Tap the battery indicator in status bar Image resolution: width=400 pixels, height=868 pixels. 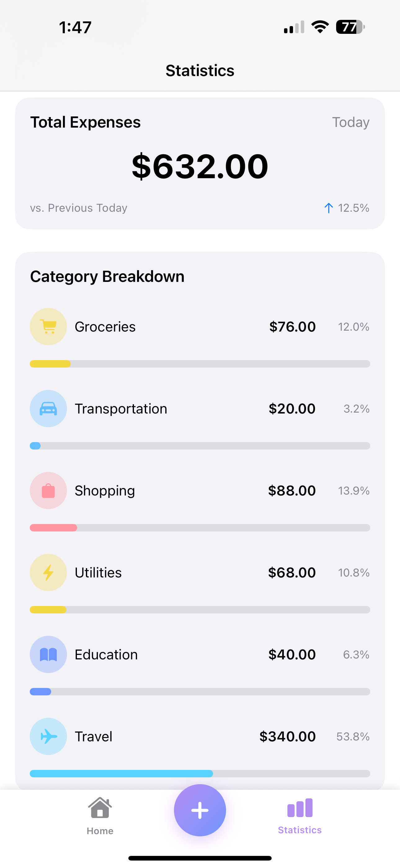350,27
